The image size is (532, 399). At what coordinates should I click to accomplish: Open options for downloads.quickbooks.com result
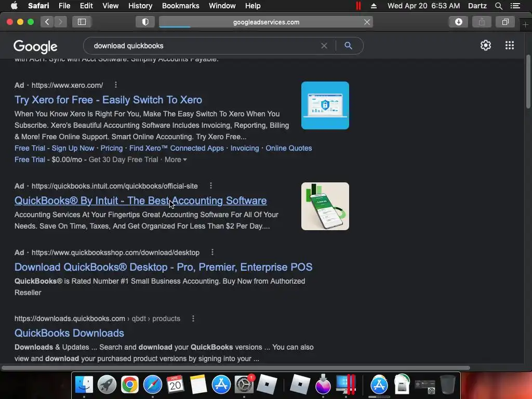pos(193,318)
